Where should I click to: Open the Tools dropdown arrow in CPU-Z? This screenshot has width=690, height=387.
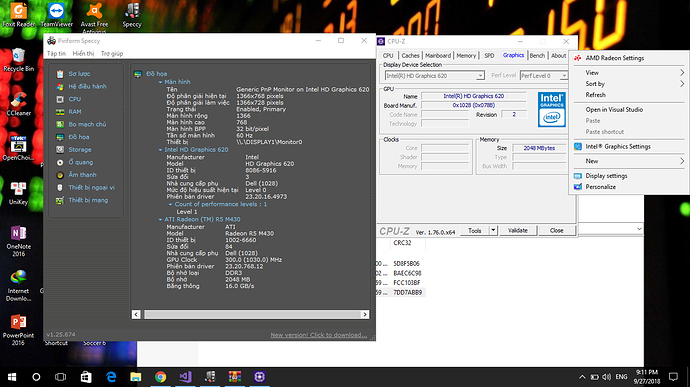point(493,230)
